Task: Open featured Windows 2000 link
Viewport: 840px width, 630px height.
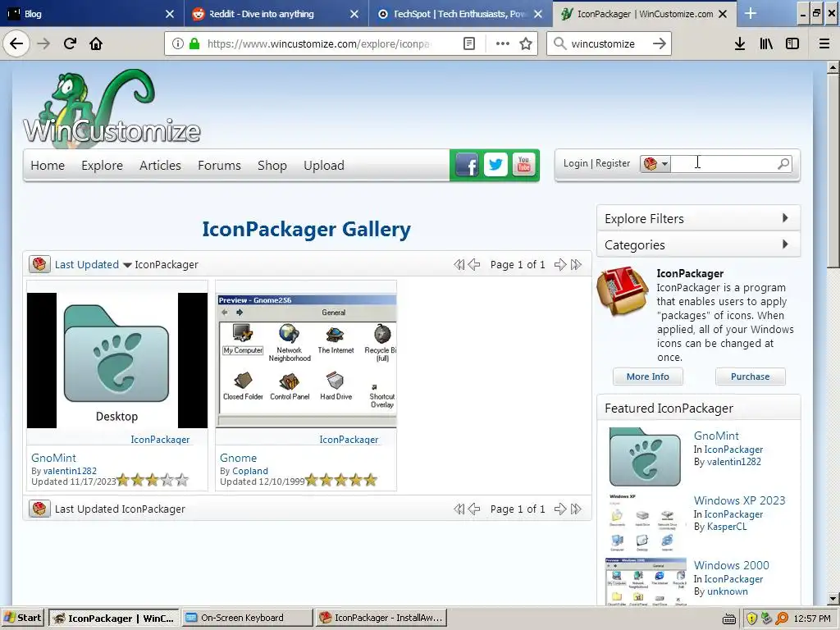Action: 731,565
